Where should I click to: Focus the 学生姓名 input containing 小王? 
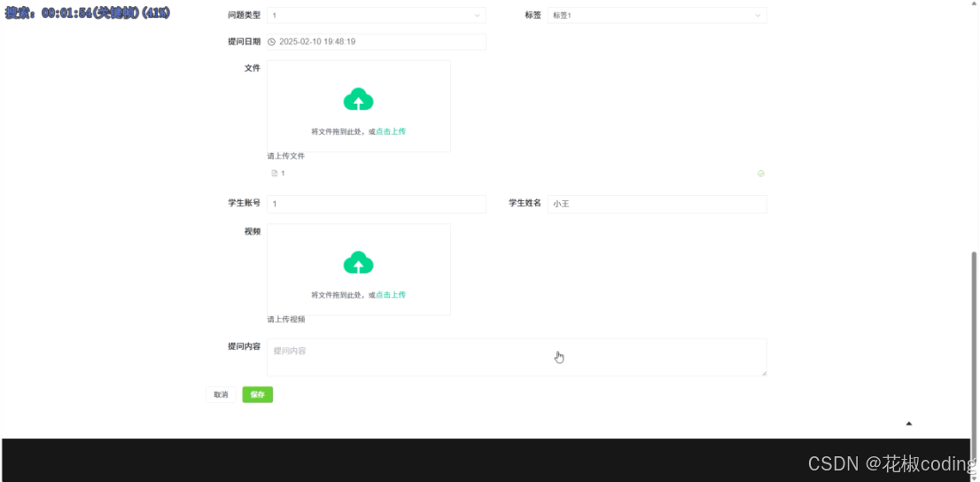pyautogui.click(x=657, y=204)
